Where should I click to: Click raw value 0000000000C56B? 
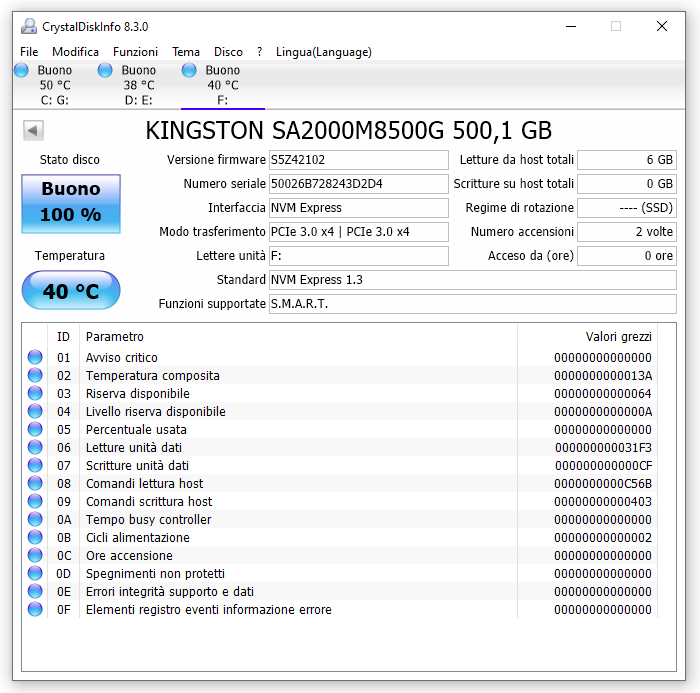603,484
